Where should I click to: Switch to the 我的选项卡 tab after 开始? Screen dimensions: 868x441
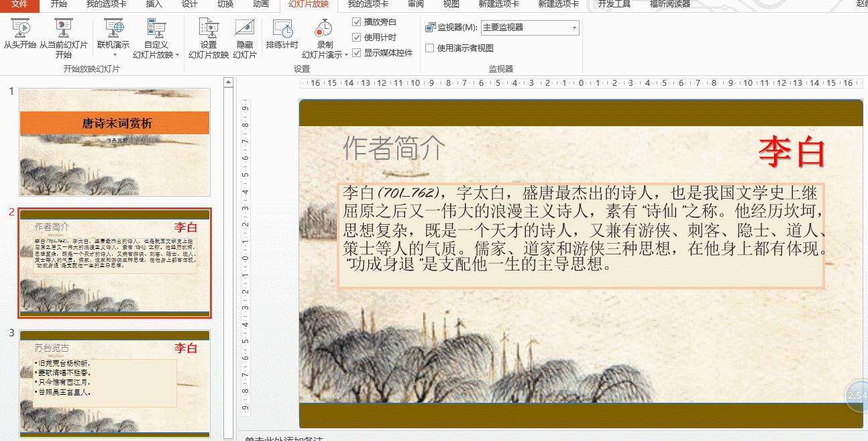coord(107,4)
